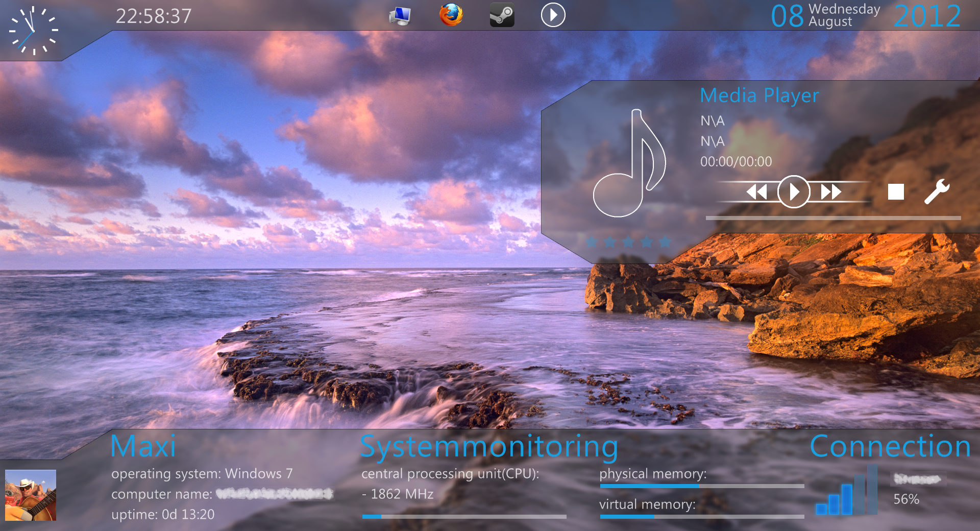Open Media Player settings wrench icon
Viewport: 980px width, 531px height.
click(937, 191)
